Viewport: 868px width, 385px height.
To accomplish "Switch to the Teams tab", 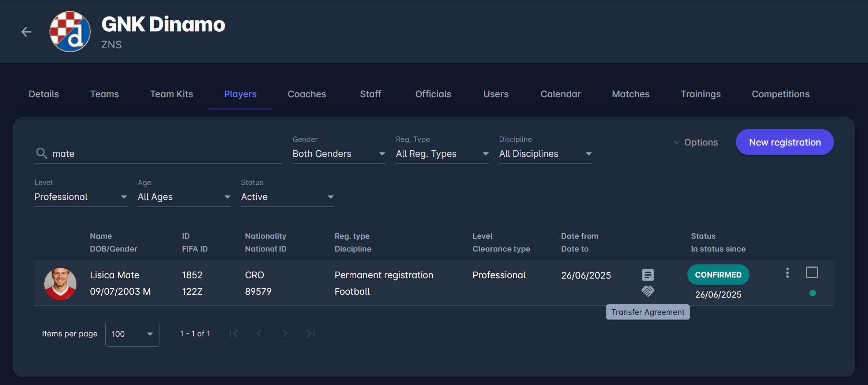I will click(105, 94).
